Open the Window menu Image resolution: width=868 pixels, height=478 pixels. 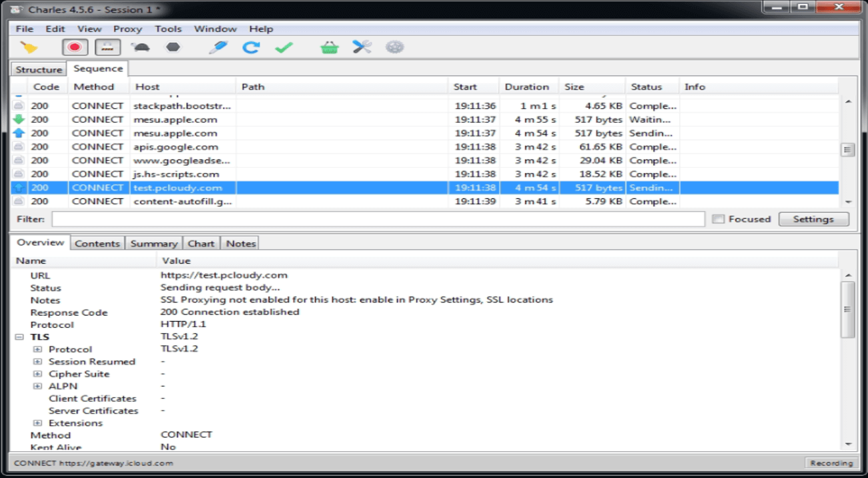point(215,29)
